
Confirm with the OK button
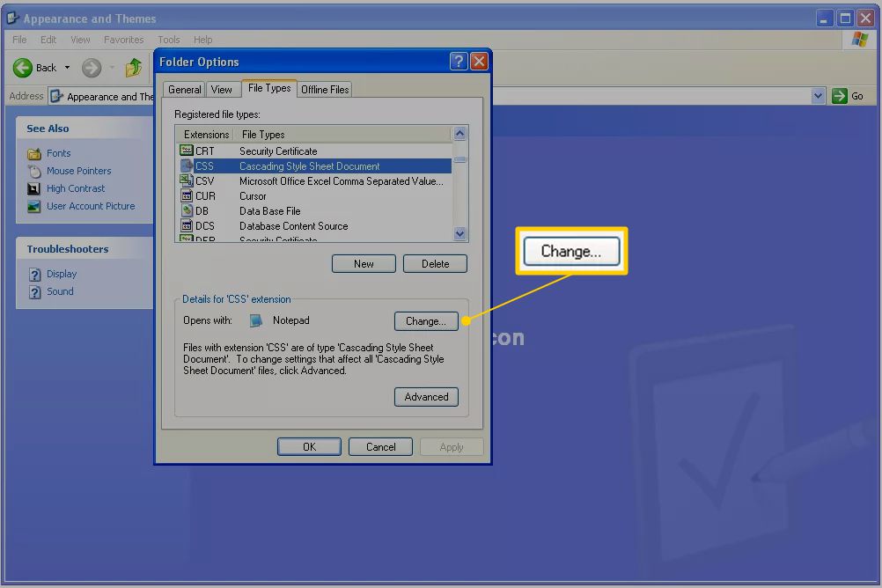tap(309, 447)
